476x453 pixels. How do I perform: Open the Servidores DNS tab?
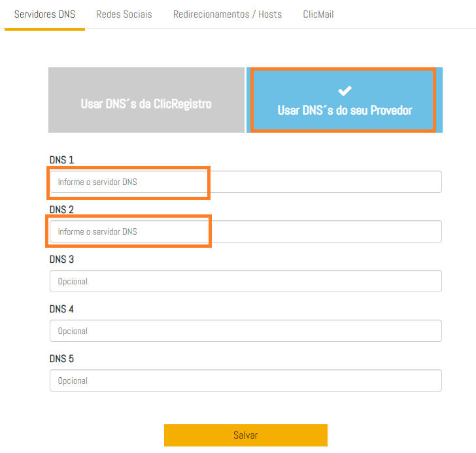[x=44, y=14]
